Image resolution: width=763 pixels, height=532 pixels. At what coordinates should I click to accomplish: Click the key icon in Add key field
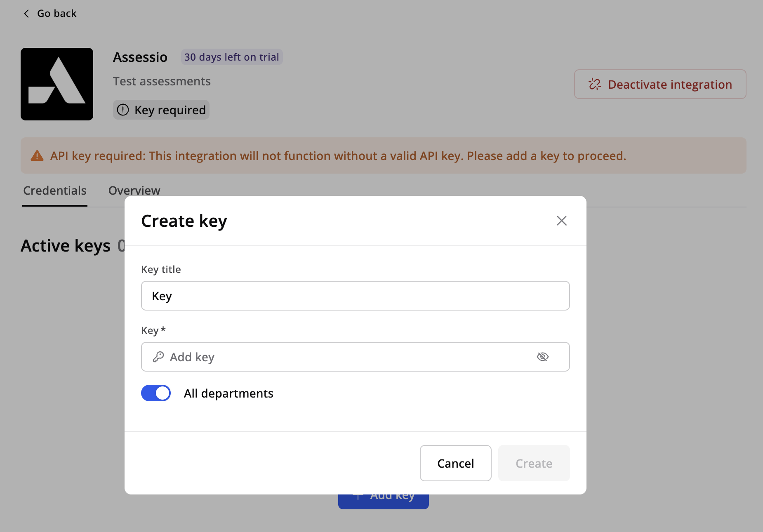pyautogui.click(x=158, y=357)
